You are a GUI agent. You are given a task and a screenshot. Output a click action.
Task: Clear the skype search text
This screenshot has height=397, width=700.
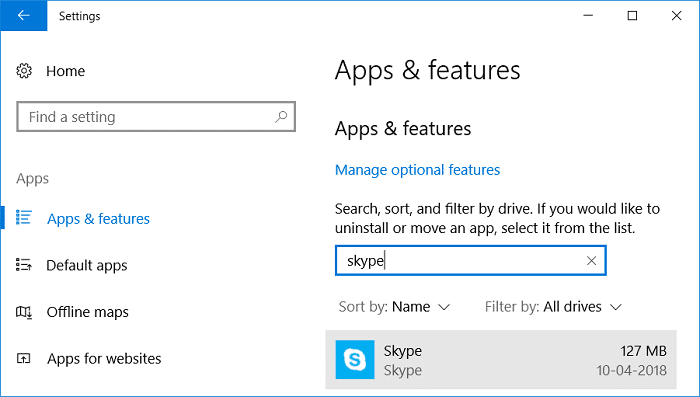click(x=592, y=261)
